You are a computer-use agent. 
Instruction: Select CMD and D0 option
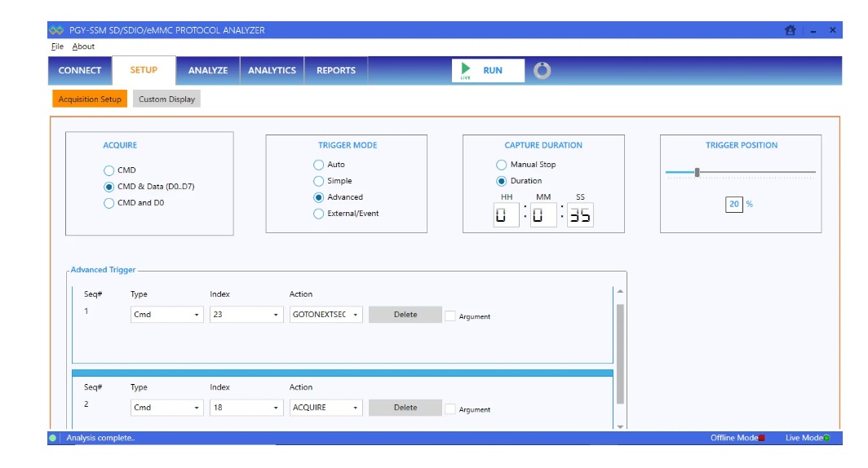pos(109,203)
